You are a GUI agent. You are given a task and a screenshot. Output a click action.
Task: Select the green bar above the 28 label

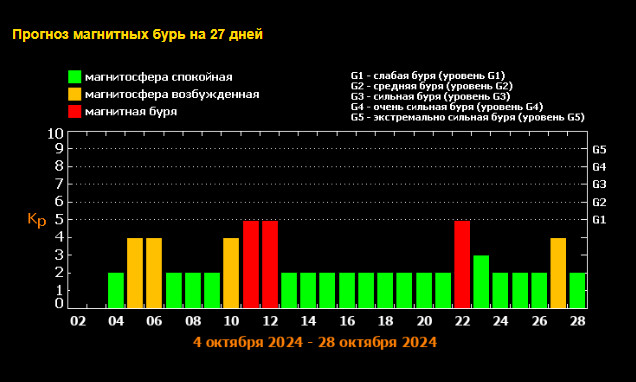(x=578, y=290)
